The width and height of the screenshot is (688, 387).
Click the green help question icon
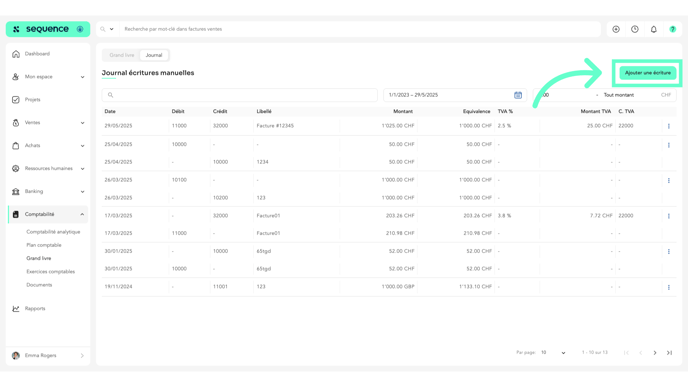click(x=673, y=29)
